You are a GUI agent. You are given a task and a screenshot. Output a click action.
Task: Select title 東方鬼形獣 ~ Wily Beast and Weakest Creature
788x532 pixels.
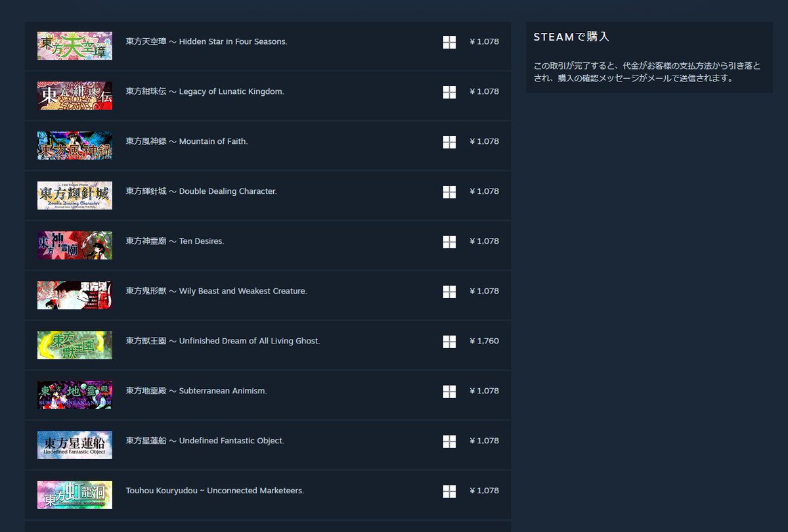216,291
